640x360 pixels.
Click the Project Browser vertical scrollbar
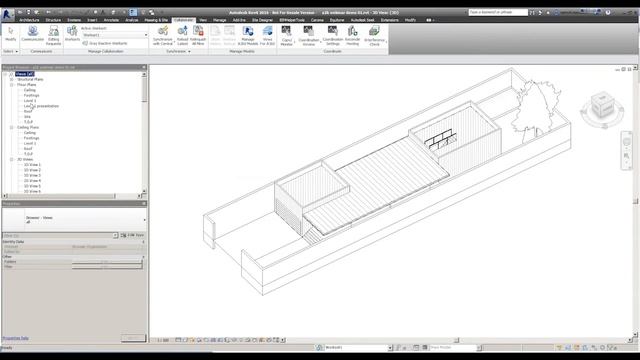144,133
